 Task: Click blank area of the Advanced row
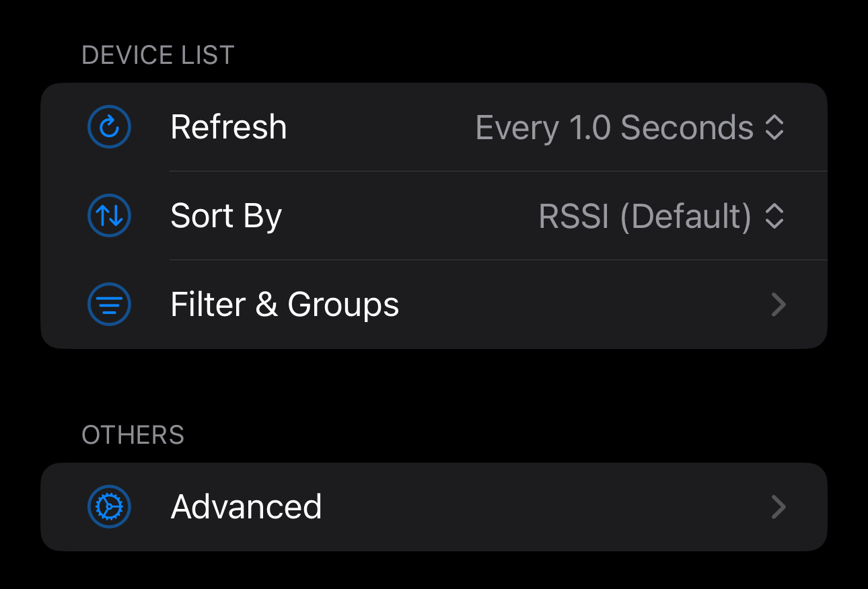538,507
